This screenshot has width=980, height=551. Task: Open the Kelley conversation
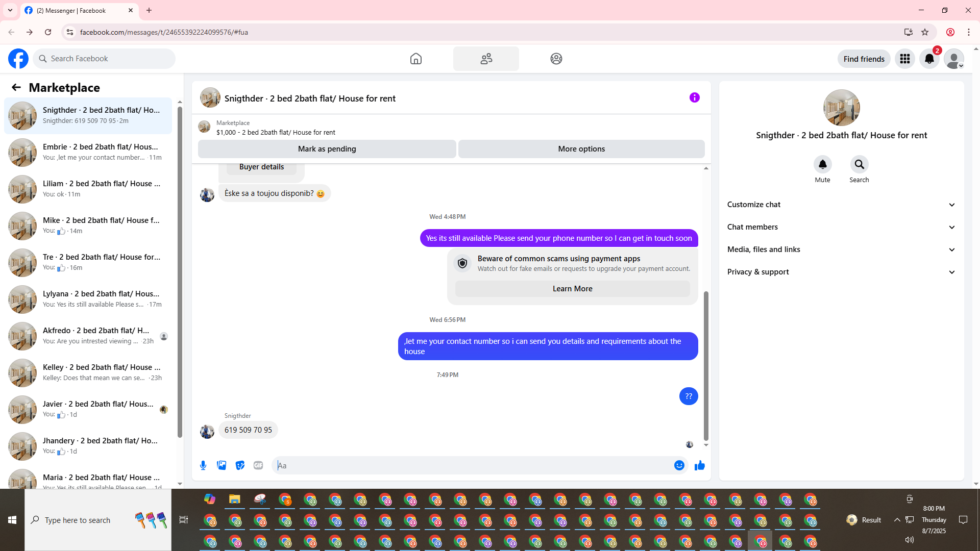click(88, 372)
